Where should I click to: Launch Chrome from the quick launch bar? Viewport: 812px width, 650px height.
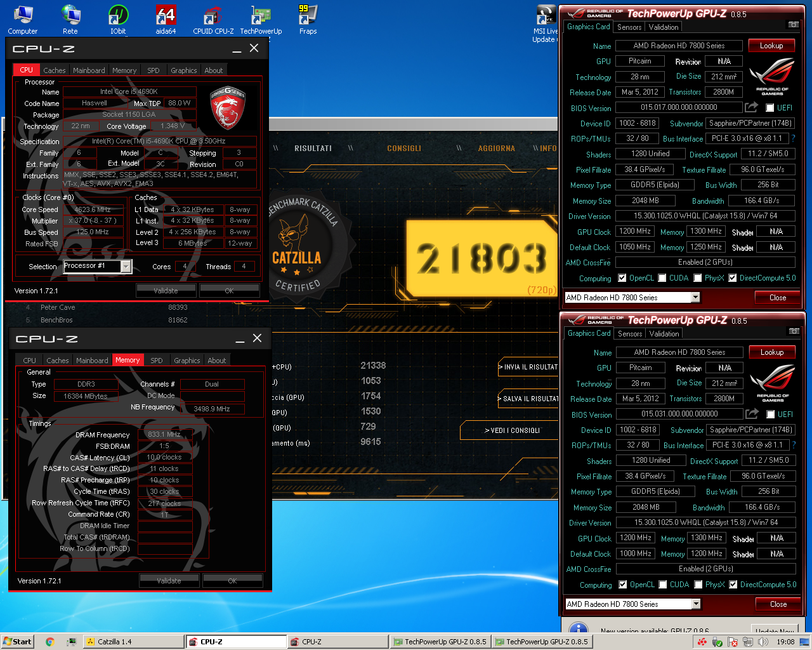(50, 642)
